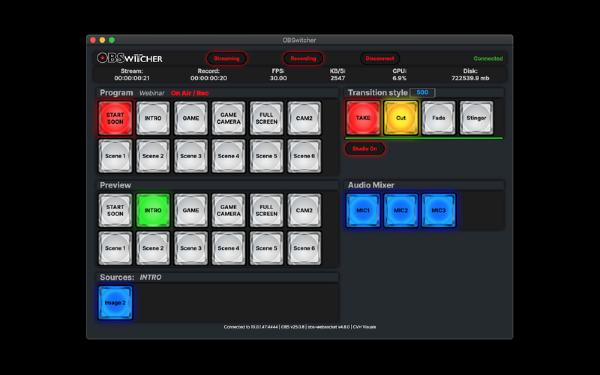Hit the red TAKE transition button

point(363,118)
